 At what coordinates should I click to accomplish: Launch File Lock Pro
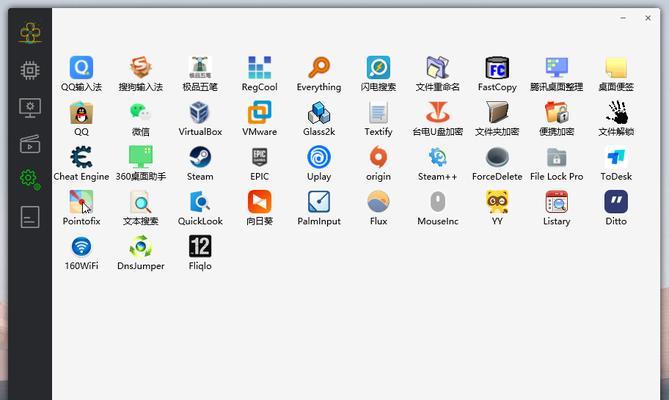point(556,157)
